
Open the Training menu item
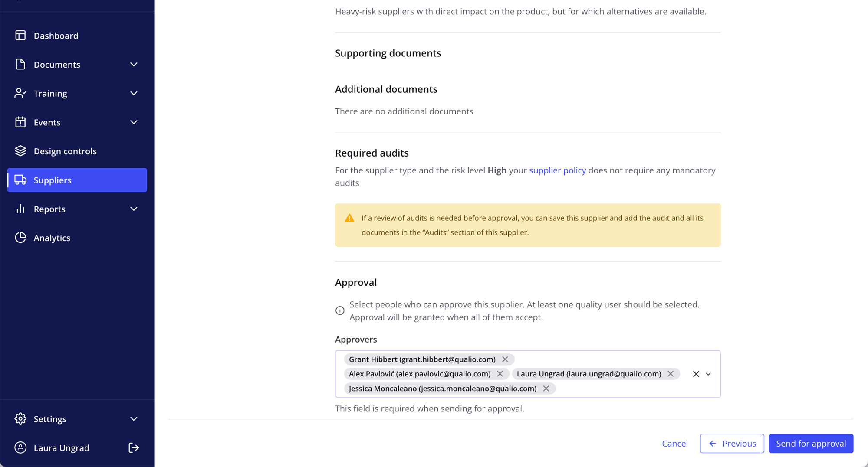tap(50, 93)
